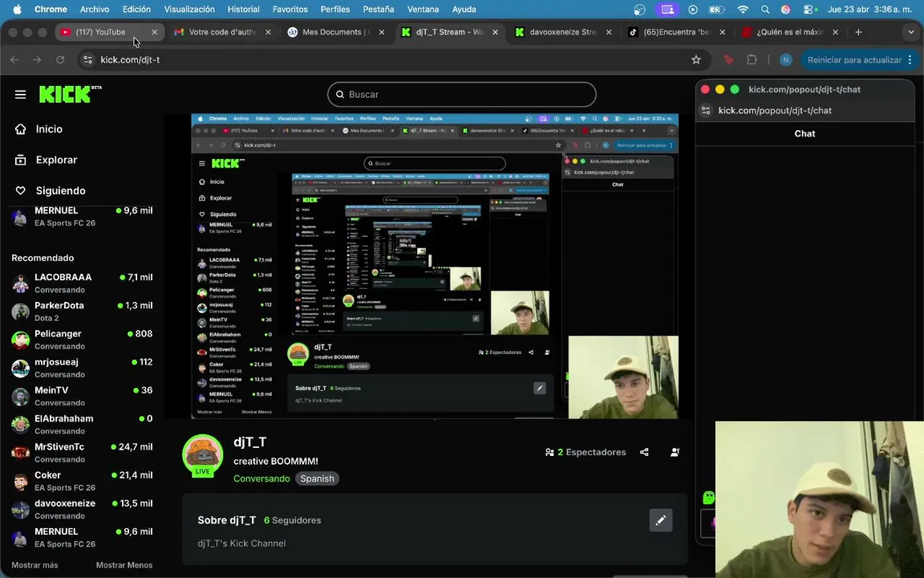
Task: Reload the page with the refresh icon
Action: 60,59
